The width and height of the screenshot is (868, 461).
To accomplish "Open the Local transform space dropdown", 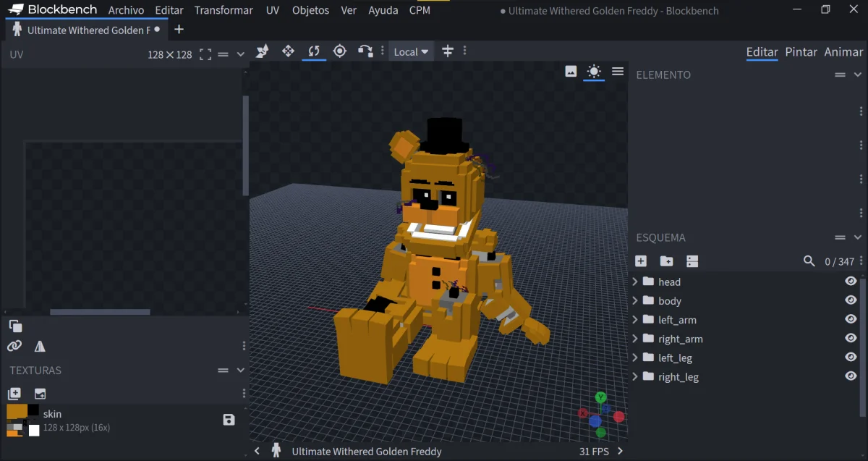I will (x=411, y=51).
